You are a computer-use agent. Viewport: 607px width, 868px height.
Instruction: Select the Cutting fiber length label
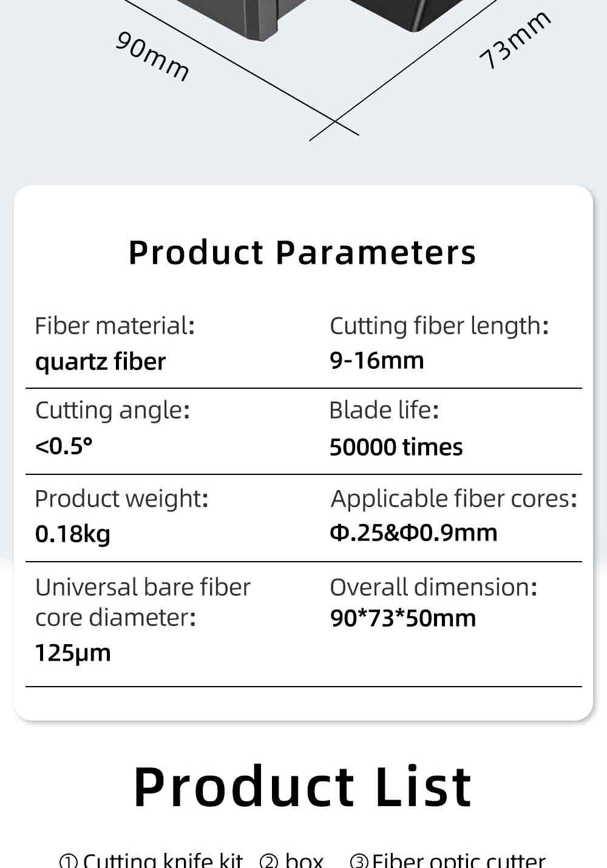click(439, 326)
